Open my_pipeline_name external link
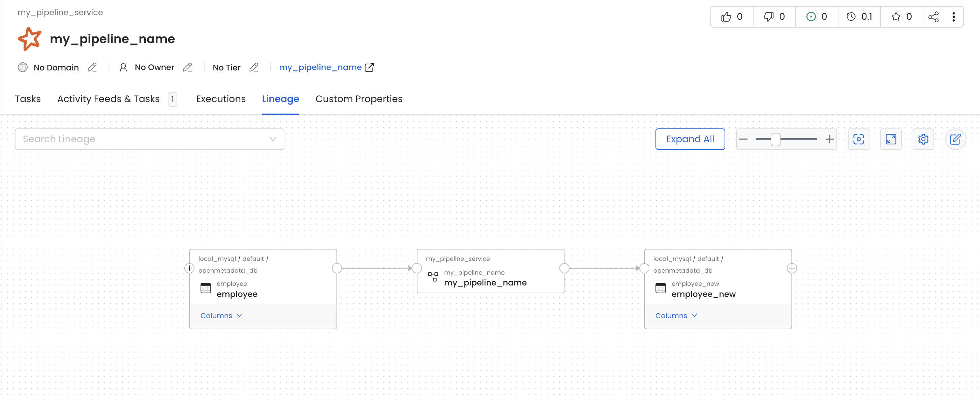Viewport: 980px width, 395px height. 369,67
